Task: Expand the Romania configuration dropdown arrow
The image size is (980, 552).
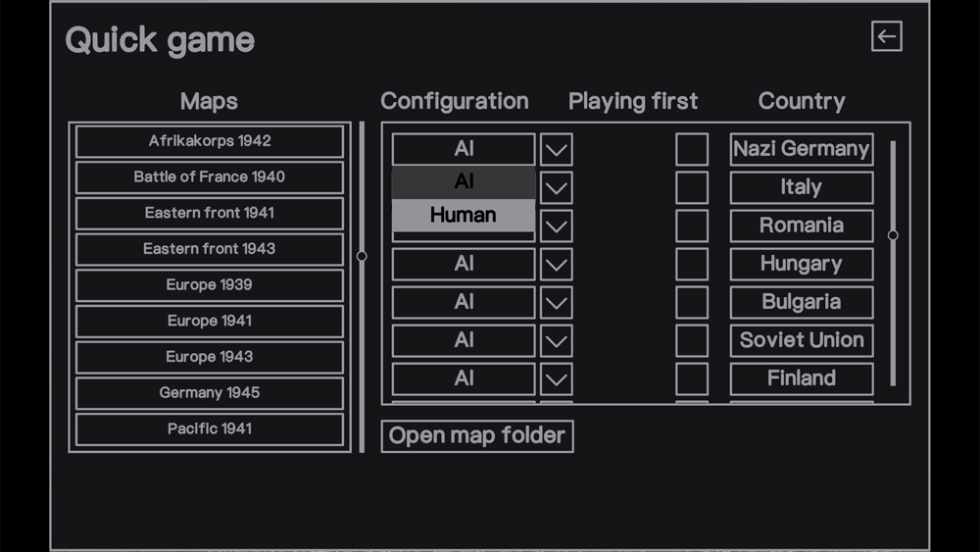Action: [x=557, y=226]
